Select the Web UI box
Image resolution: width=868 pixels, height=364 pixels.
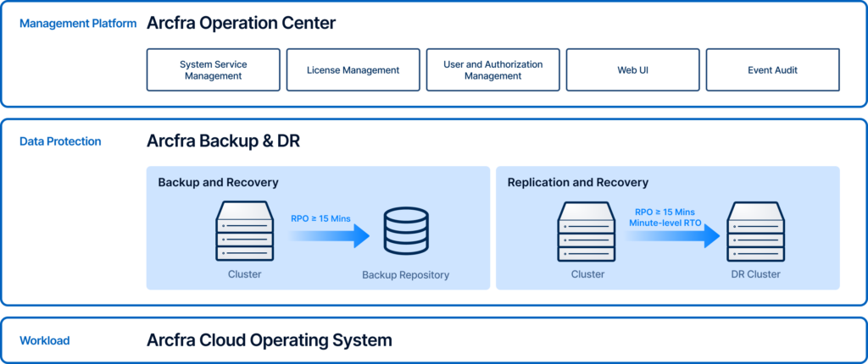pos(632,70)
